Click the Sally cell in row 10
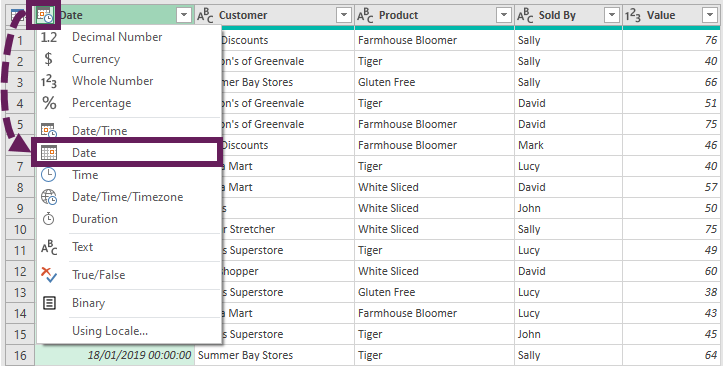Viewport: 723px width, 366px height. [569, 229]
